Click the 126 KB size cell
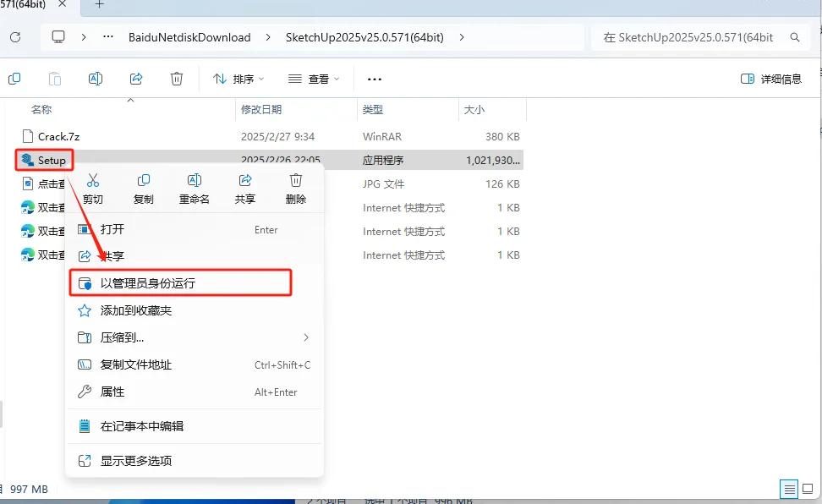Viewport: 822px width, 504px height. [502, 184]
